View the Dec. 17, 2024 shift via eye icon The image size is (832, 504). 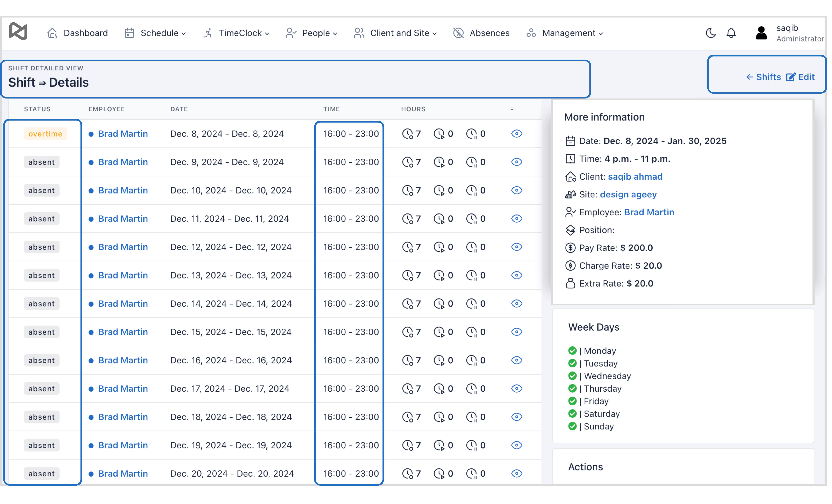click(517, 389)
